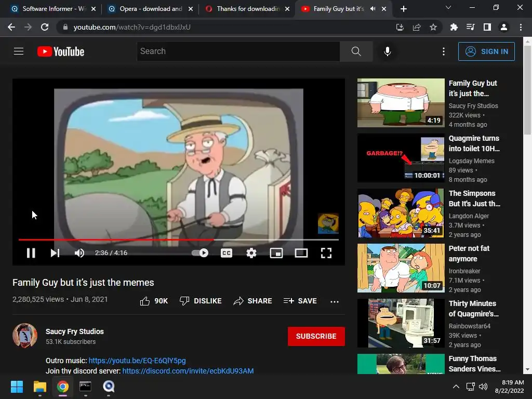Open video settings gear
The image size is (532, 399).
pos(251,253)
